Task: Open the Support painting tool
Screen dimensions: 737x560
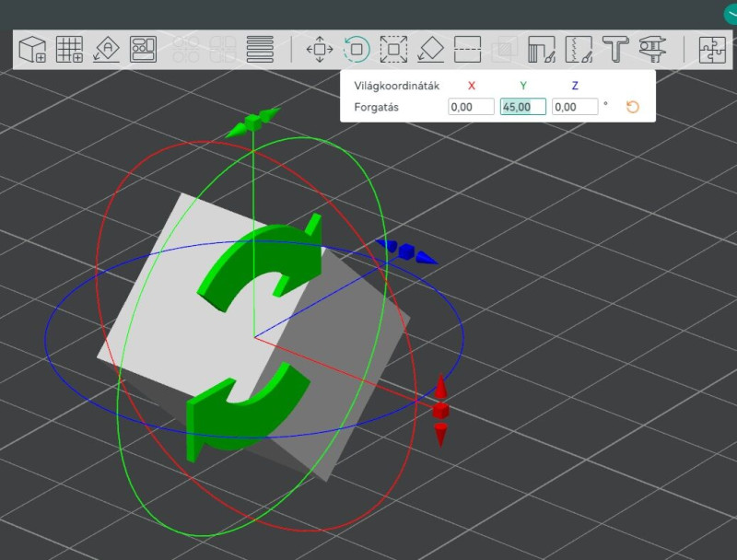Action: point(542,50)
